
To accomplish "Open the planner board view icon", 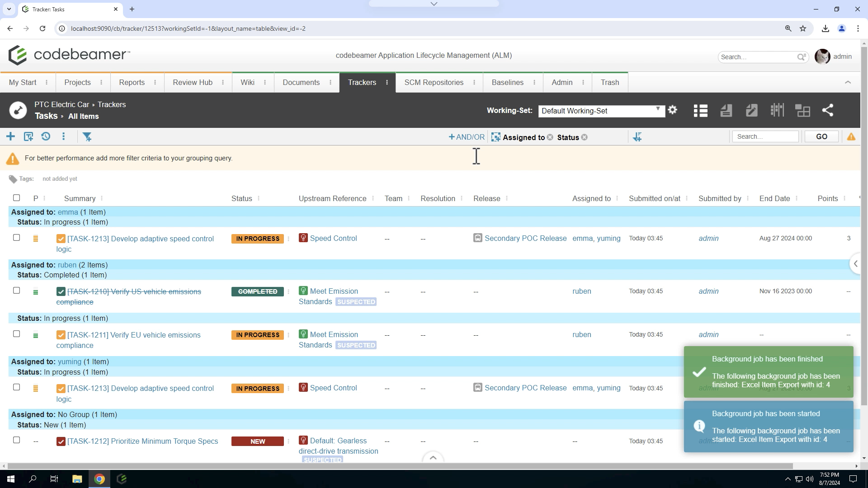I will (x=777, y=111).
